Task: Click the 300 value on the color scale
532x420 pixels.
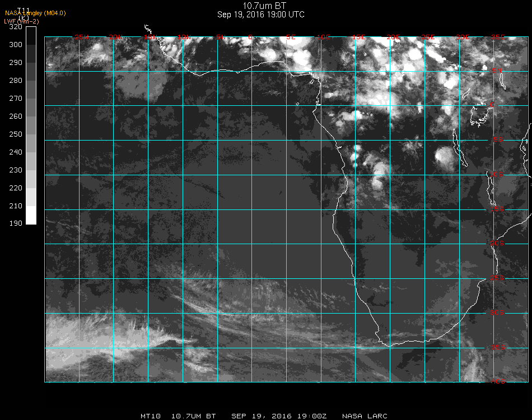Action: coord(16,45)
